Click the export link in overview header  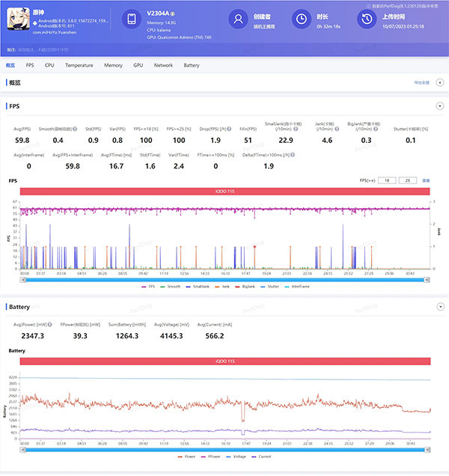coord(421,82)
